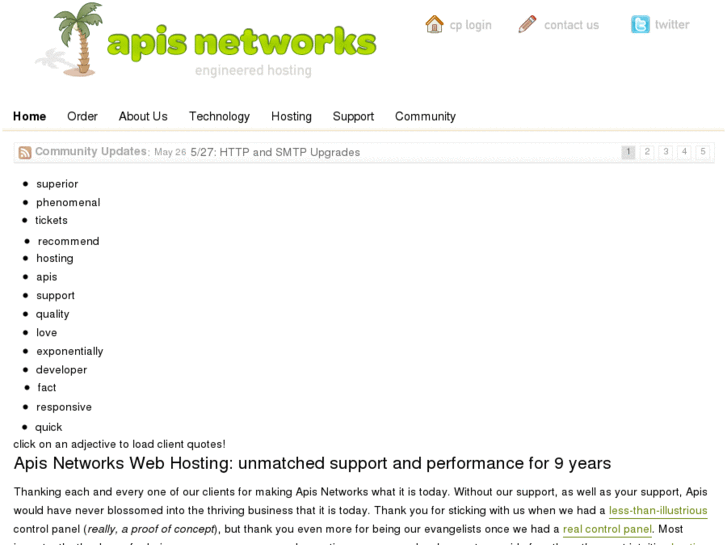This screenshot has width=727, height=545.
Task: Click the word 'apis' in bullet list
Action: coord(47,277)
